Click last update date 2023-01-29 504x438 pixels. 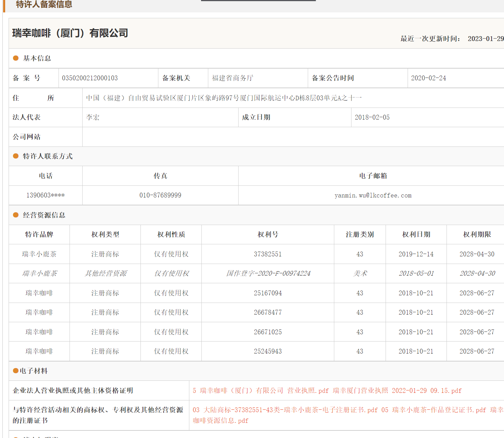[x=486, y=39]
